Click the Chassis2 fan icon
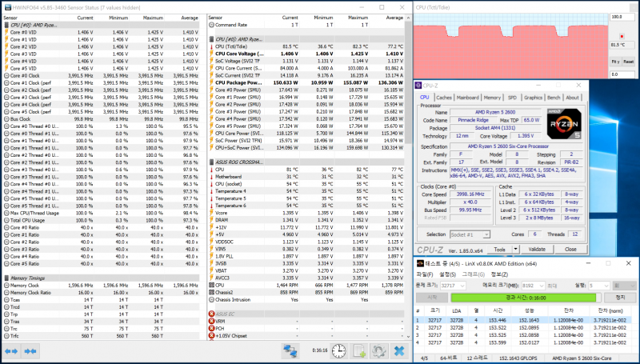The width and height of the screenshot is (640, 364). point(211,292)
